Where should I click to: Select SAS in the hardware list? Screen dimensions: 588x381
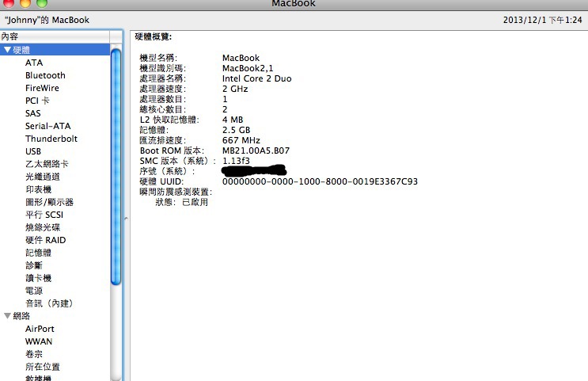tap(33, 113)
